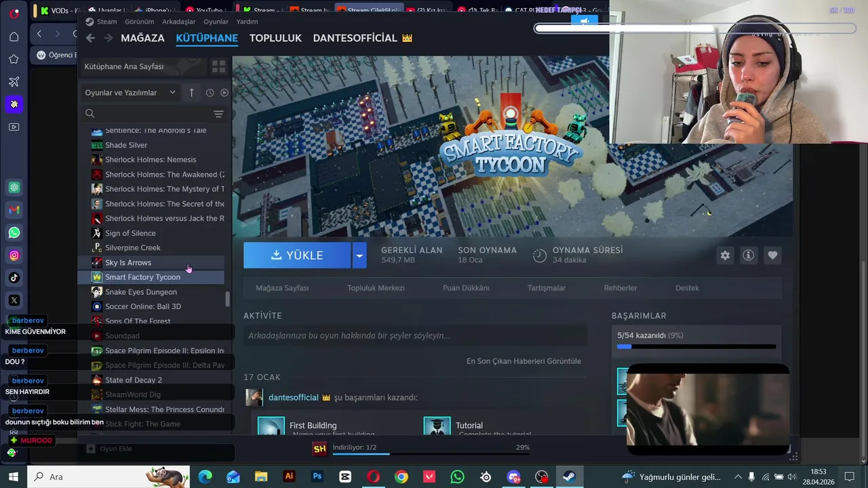Go to TOPLULUK tab
Viewport: 868px width, 488px height.
(275, 38)
